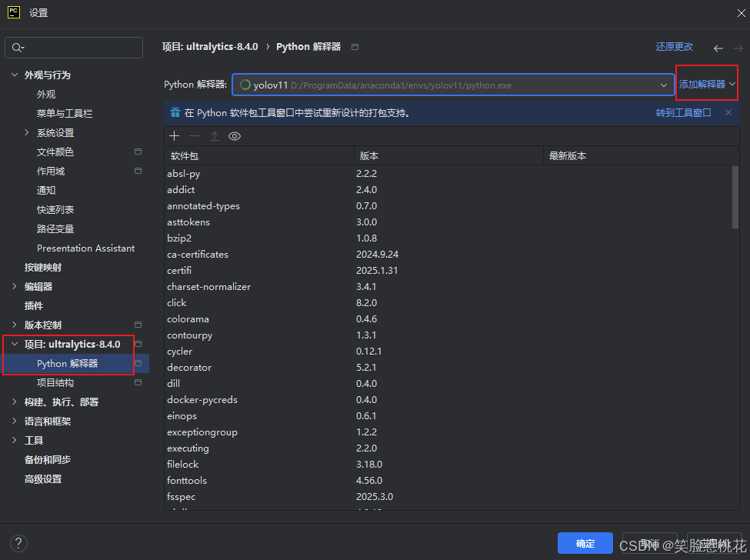
Task: Open 按键映射 settings page
Action: click(x=43, y=268)
